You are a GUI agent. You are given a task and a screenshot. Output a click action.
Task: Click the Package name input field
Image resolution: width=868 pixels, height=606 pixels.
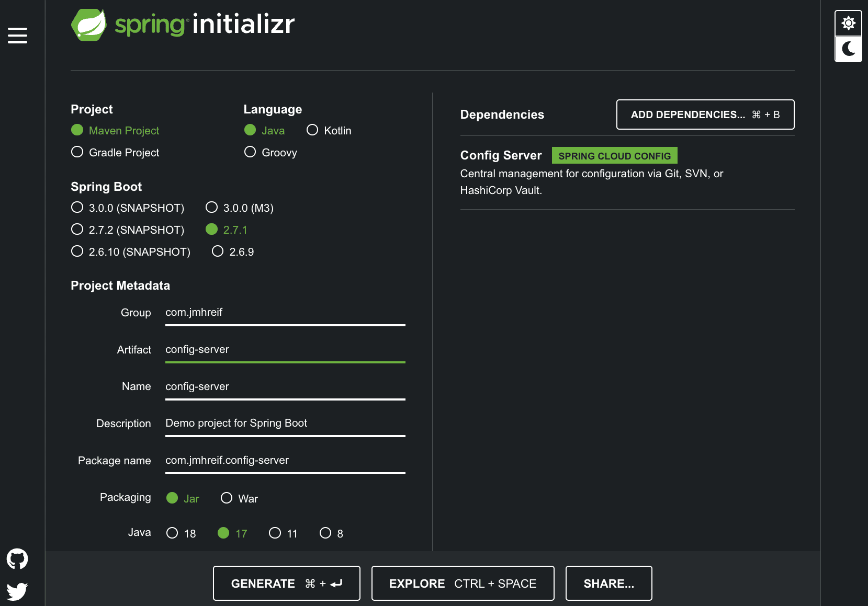coord(285,461)
